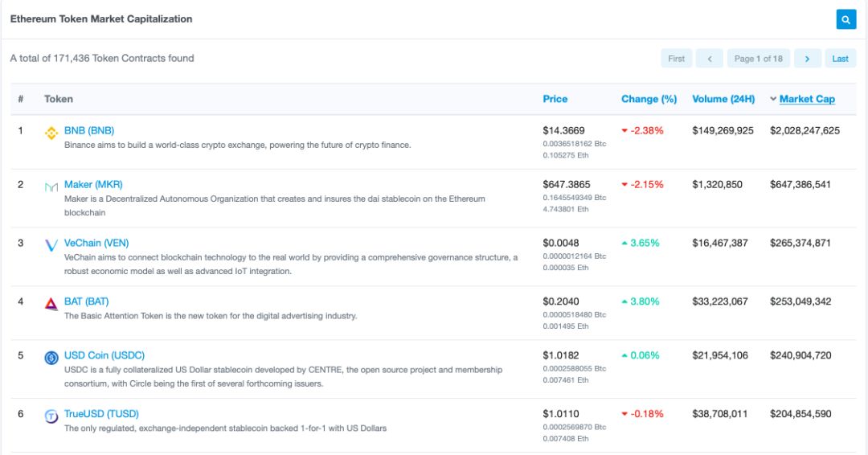
Task: Sort by Change (%) column header
Action: tap(649, 99)
